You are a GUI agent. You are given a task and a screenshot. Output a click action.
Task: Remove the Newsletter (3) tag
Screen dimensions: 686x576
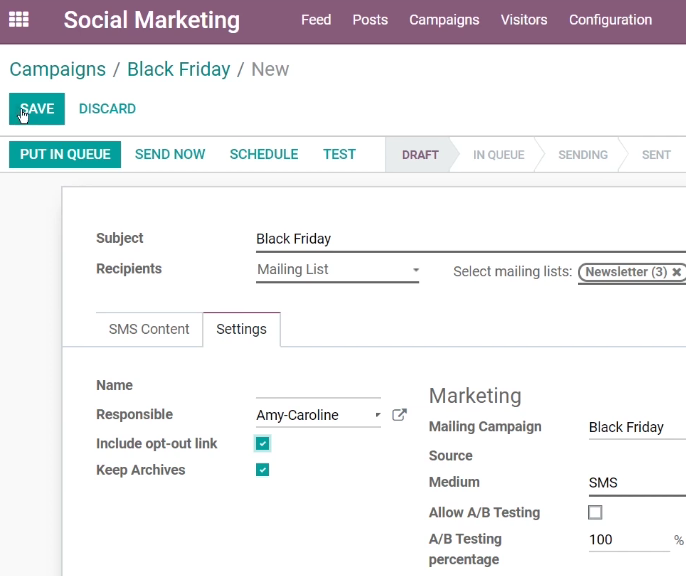(676, 272)
